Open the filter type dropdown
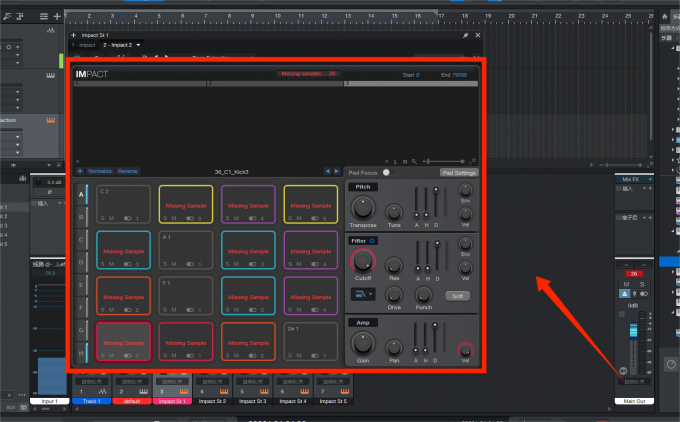Viewport: 680px width, 422px height. tap(363, 294)
